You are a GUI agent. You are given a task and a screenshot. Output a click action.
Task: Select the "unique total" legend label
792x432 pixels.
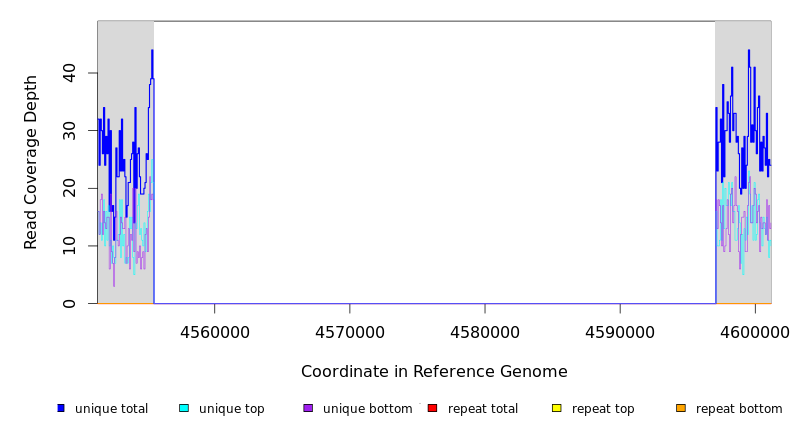(111, 409)
